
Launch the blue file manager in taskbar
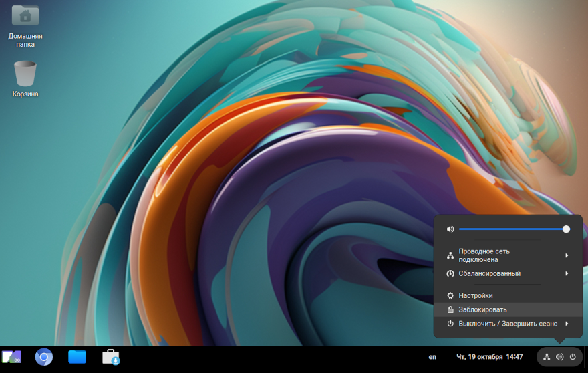(x=78, y=357)
